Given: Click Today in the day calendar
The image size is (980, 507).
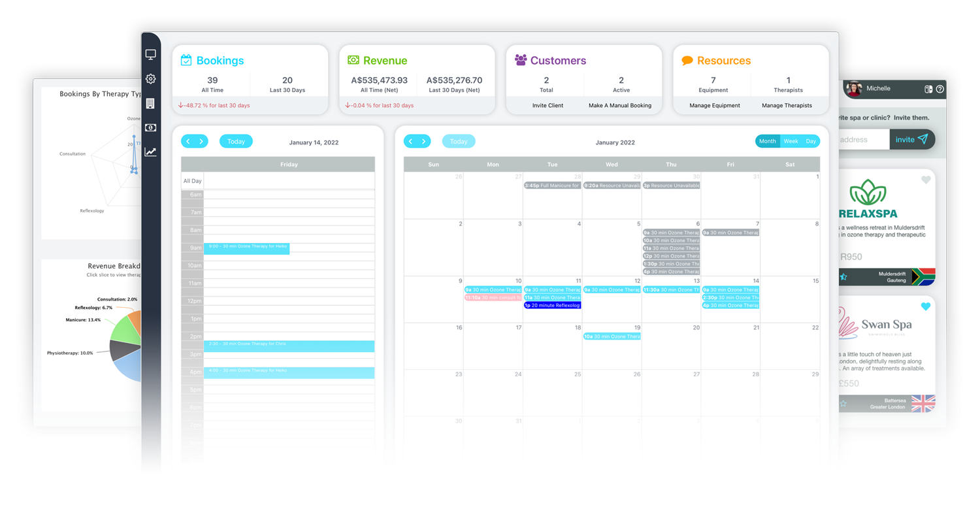Looking at the screenshot, I should coord(236,141).
